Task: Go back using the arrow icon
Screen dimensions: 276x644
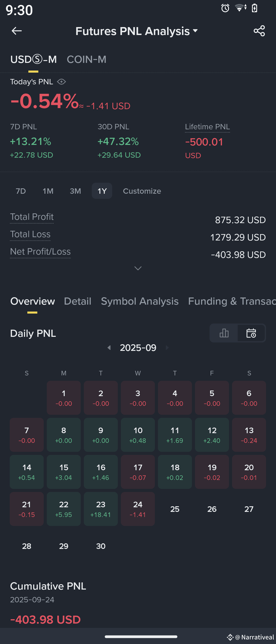Action: [17, 31]
